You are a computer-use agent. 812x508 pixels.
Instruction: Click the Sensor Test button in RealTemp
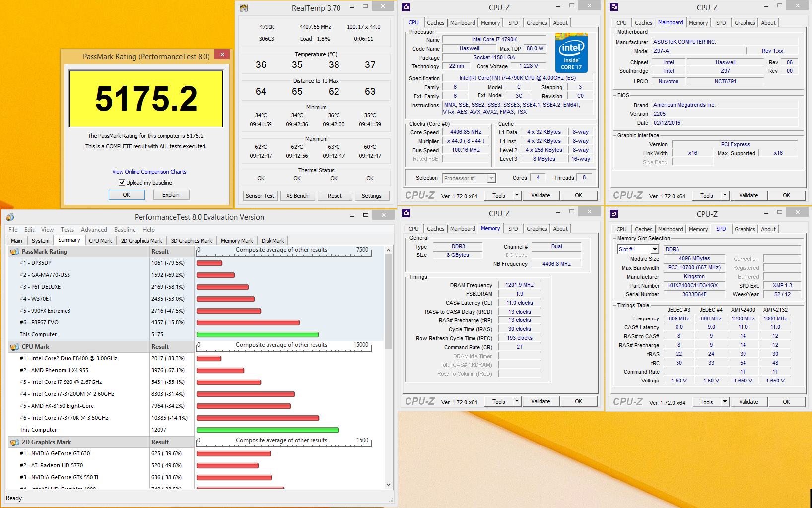point(260,196)
